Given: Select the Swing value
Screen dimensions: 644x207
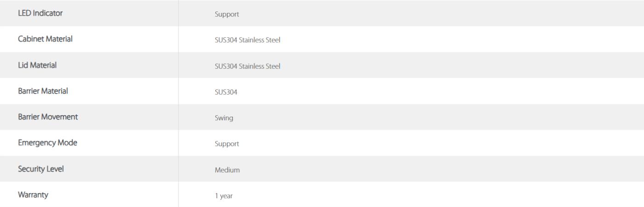Looking at the screenshot, I should coord(224,118).
